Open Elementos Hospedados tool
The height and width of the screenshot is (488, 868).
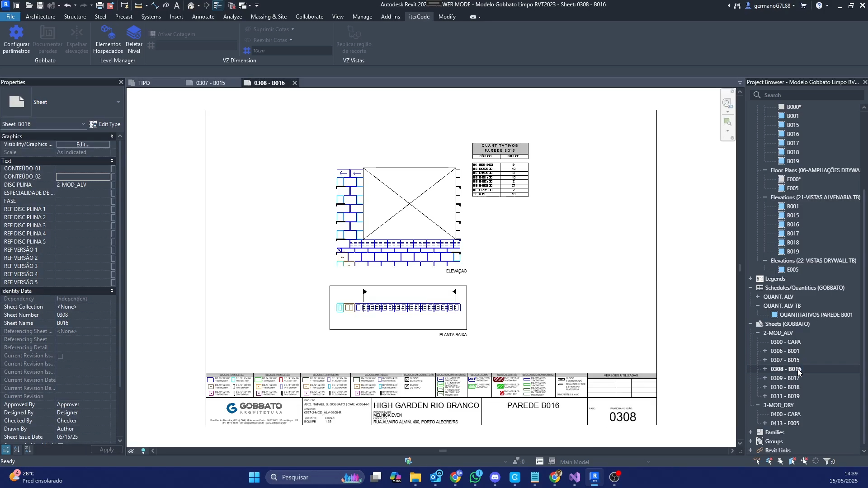108,33
